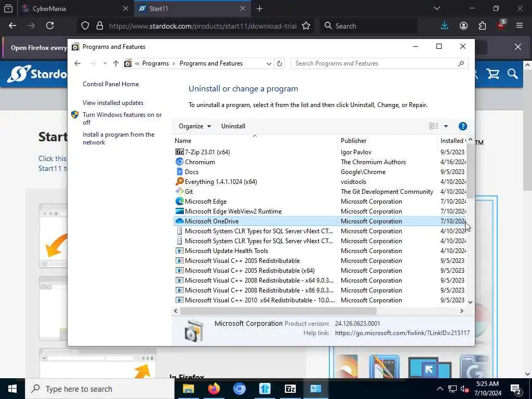Click Firefox back navigation arrow
The width and height of the screenshot is (532, 399).
12,26
